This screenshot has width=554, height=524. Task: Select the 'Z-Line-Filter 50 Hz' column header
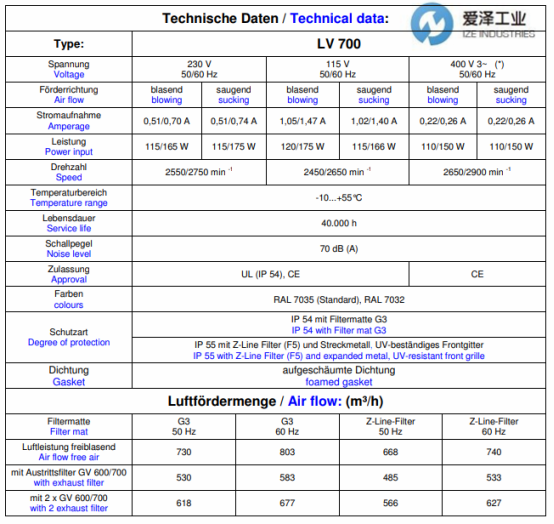click(390, 427)
